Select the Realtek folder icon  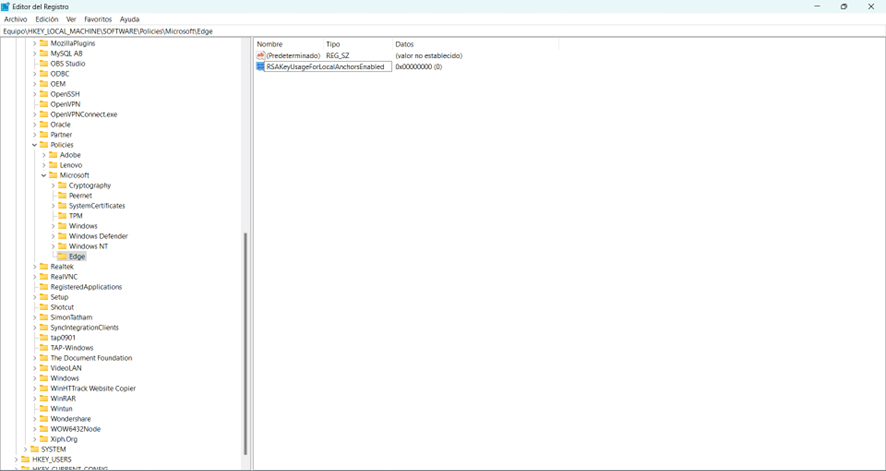point(44,267)
